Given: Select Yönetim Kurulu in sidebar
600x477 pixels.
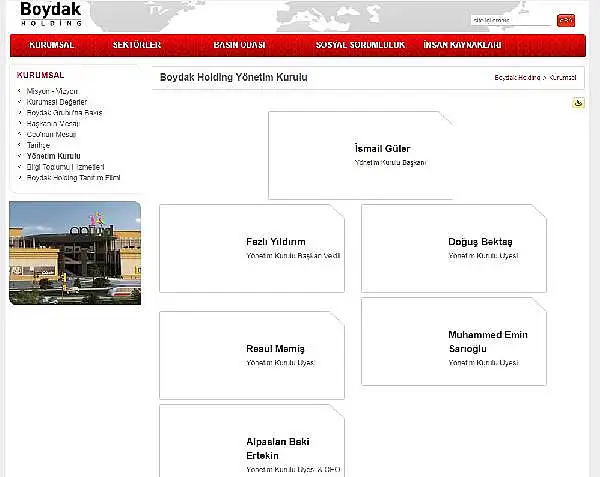Looking at the screenshot, I should [53, 156].
